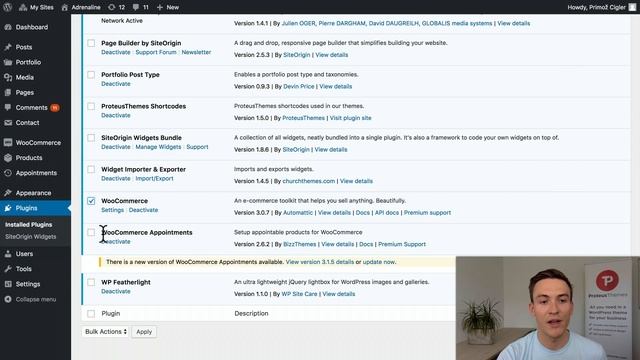Image resolution: width=640 pixels, height=360 pixels.
Task: Click Plugins plug icon
Action: 8,208
